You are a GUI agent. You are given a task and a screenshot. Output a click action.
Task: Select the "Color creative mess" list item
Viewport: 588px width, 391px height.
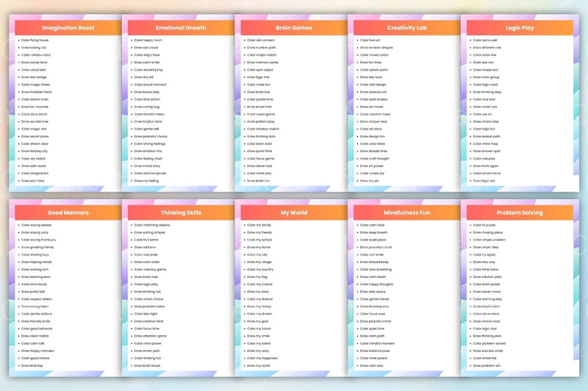tap(375, 115)
